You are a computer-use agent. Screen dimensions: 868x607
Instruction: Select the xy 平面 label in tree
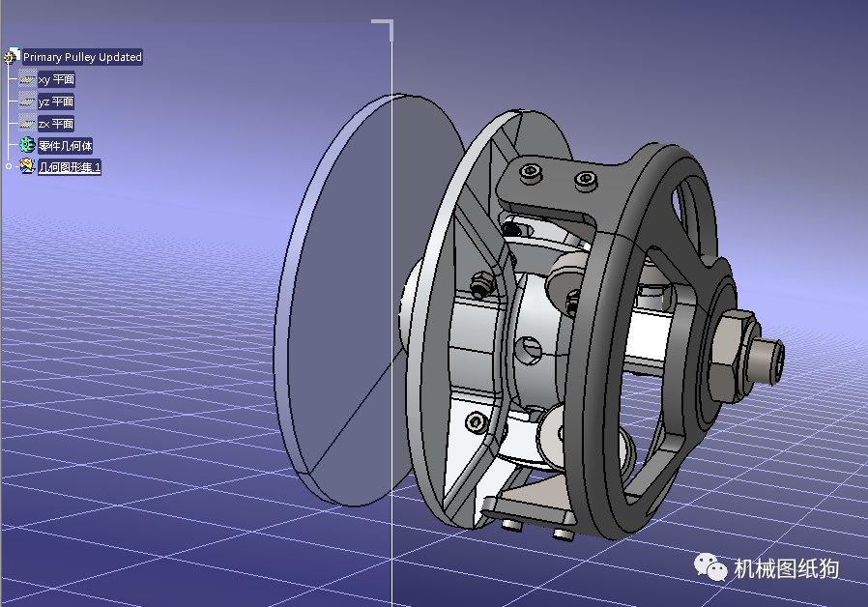56,79
